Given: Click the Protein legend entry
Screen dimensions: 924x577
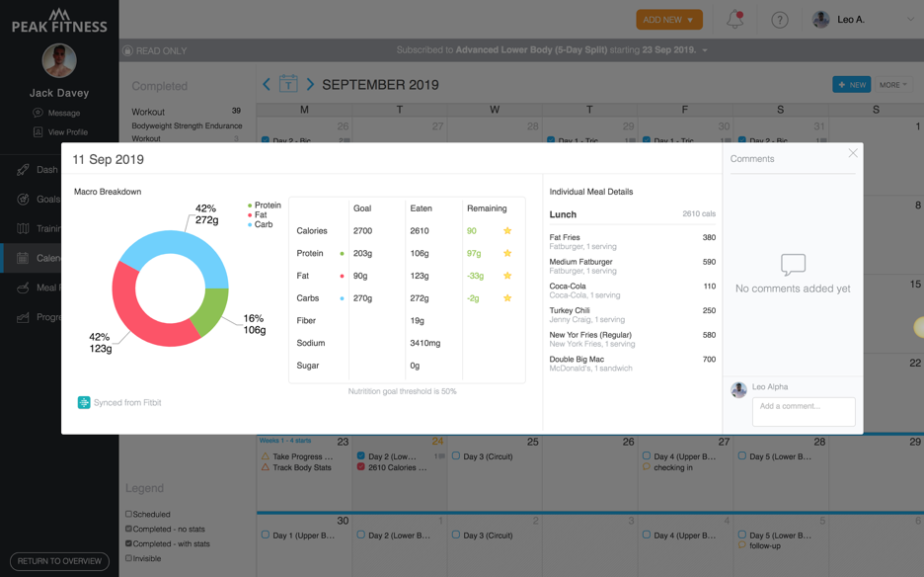Looking at the screenshot, I should tap(264, 205).
